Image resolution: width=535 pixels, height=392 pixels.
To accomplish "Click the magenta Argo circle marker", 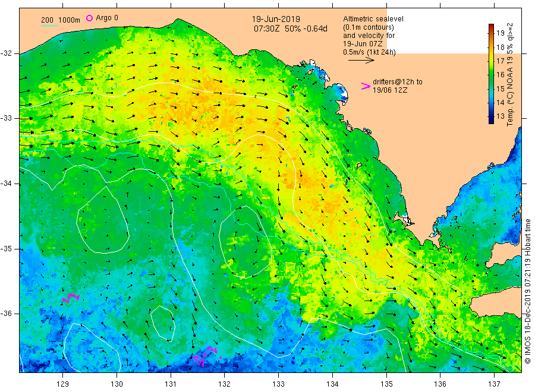I will coord(89,18).
